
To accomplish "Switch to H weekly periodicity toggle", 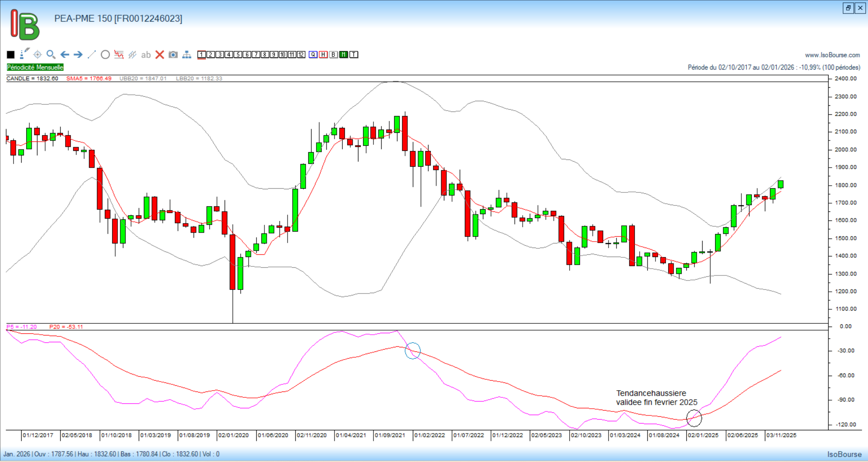I will pos(323,55).
